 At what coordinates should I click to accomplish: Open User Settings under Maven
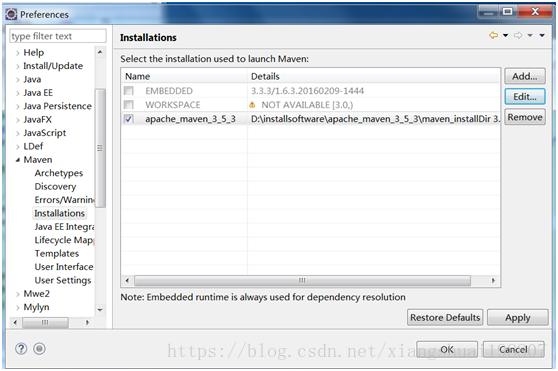pos(63,280)
